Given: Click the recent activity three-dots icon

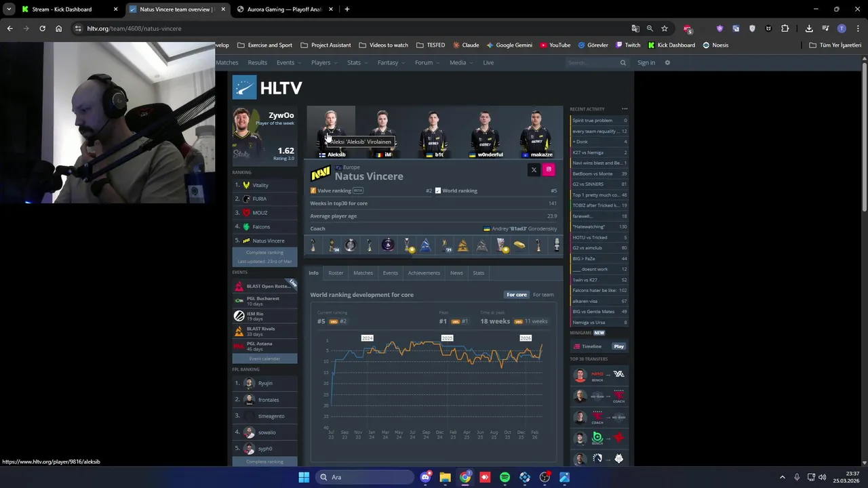Looking at the screenshot, I should point(625,109).
